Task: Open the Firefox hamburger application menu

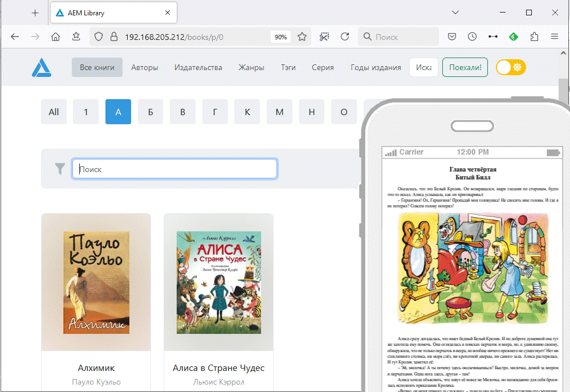Action: 555,37
